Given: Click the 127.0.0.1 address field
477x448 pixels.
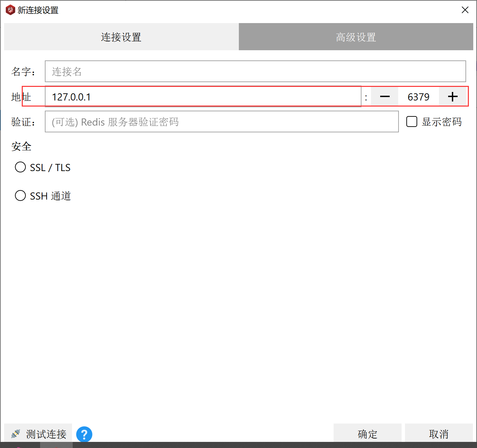Looking at the screenshot, I should [x=203, y=97].
